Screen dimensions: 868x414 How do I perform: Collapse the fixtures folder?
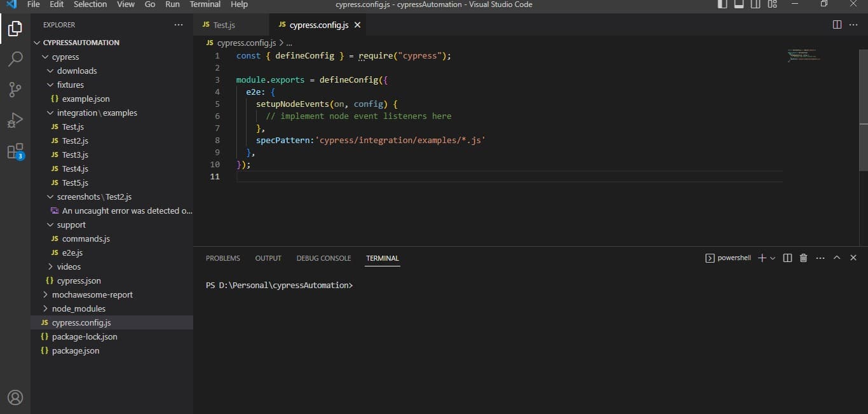tap(112, 85)
